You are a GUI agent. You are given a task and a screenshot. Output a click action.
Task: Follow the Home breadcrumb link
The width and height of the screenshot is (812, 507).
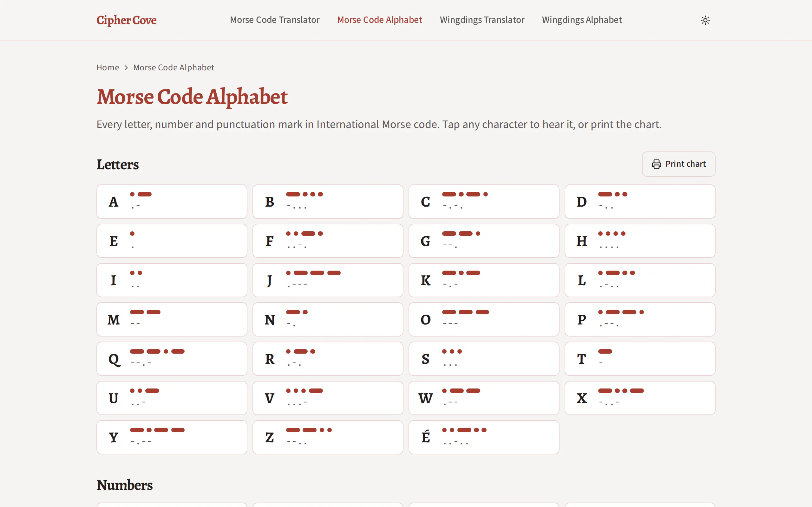[108, 67]
